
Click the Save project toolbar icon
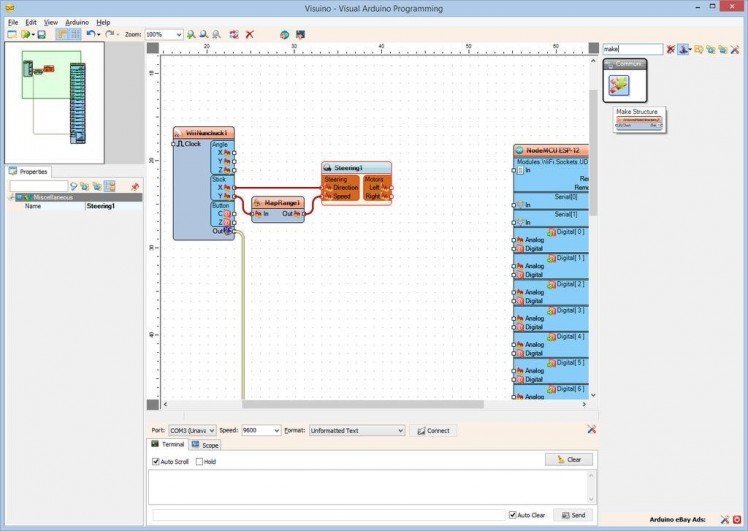click(x=41, y=34)
